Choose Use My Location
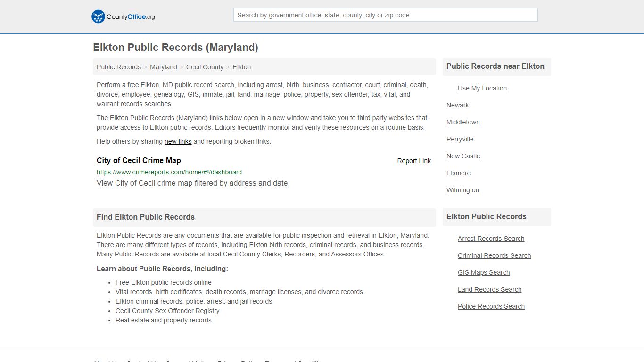 point(482,88)
